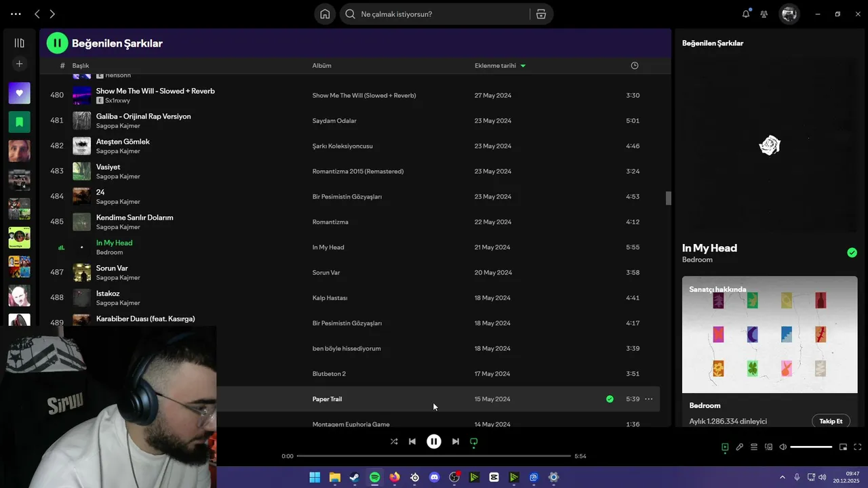Toggle repeat mode in the player
Image resolution: width=868 pixels, height=488 pixels.
tap(474, 441)
